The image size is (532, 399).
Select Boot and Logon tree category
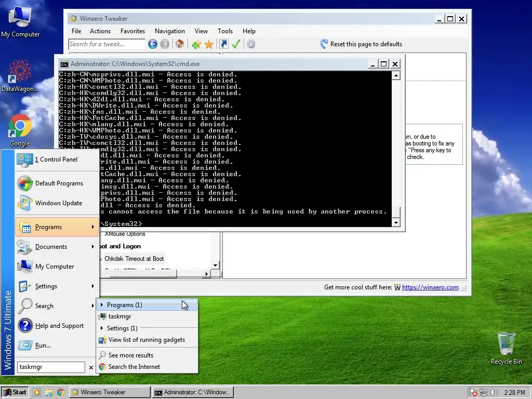[121, 246]
